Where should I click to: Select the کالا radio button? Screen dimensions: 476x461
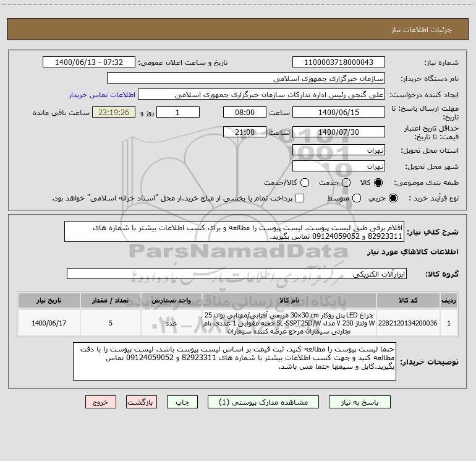tap(378, 183)
